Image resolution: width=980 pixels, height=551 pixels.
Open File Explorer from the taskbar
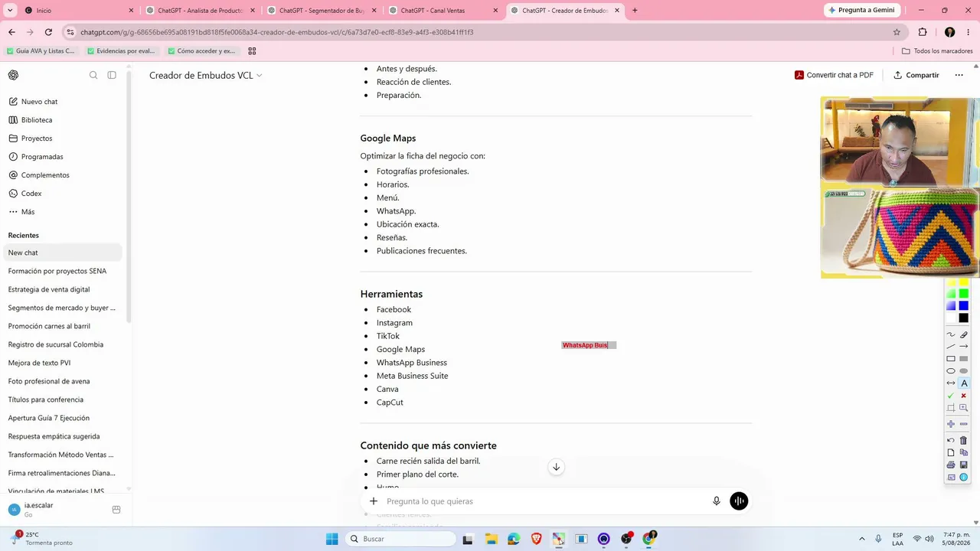[x=491, y=539]
